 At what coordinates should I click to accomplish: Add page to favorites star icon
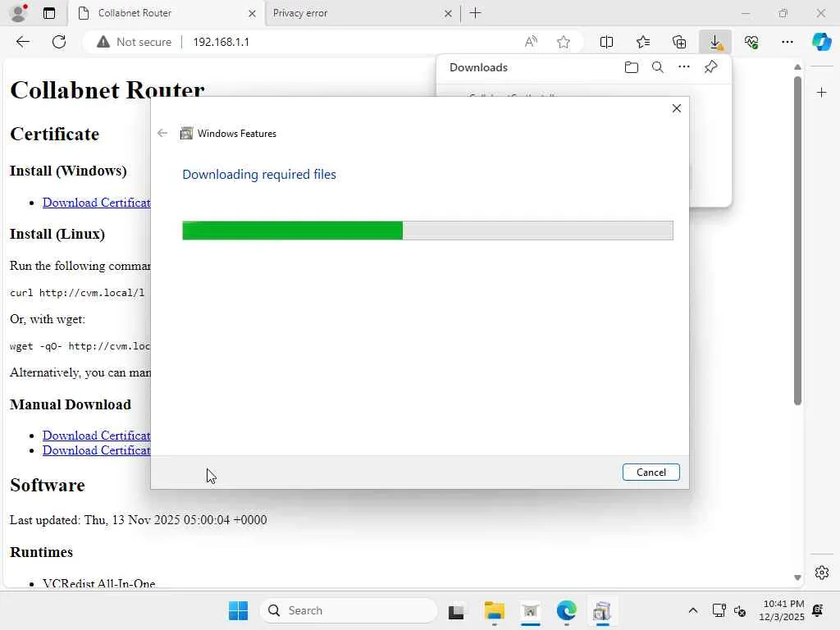click(x=563, y=42)
